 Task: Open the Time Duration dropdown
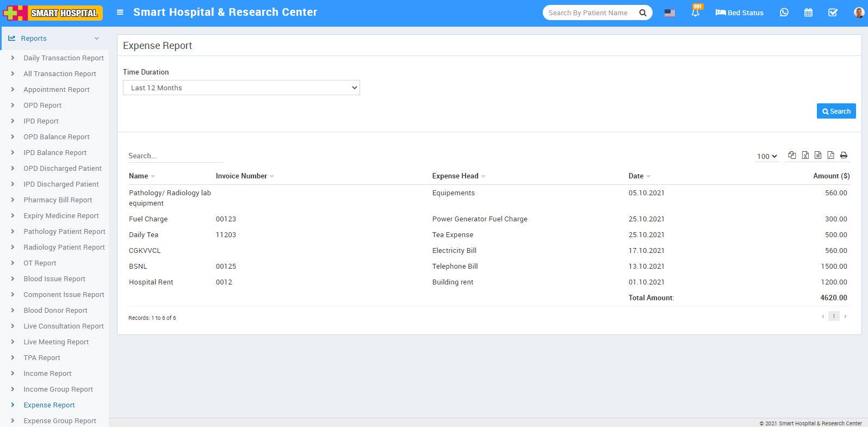point(241,88)
